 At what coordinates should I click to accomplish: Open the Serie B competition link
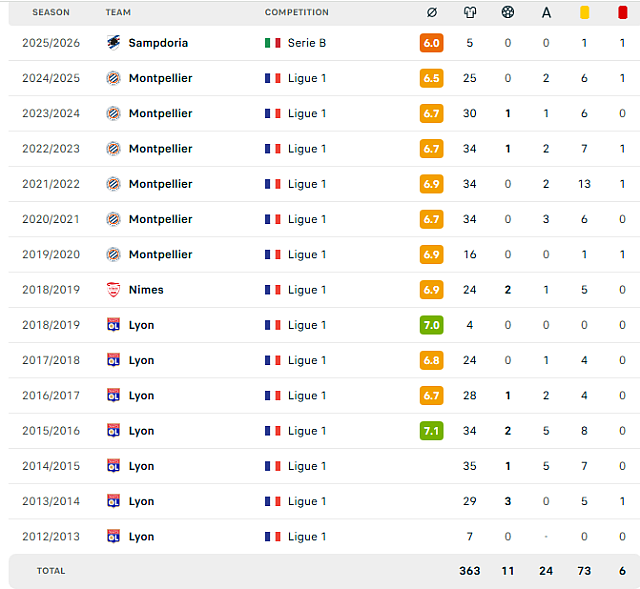(x=307, y=43)
